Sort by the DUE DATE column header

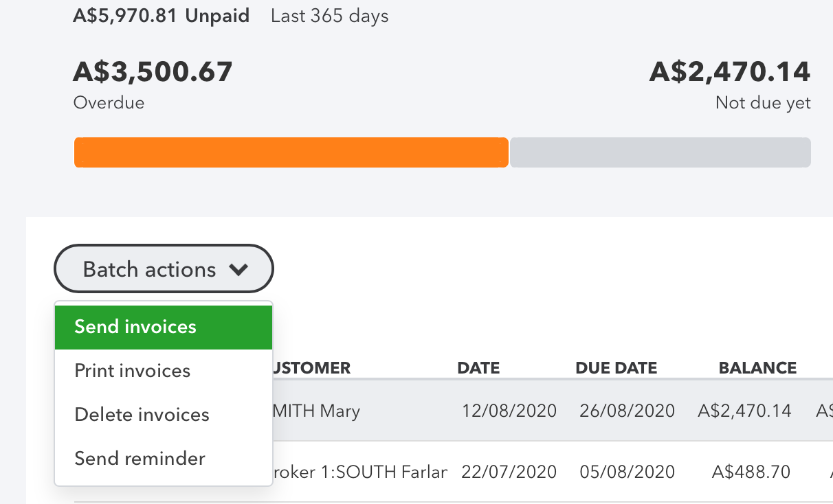pos(616,368)
